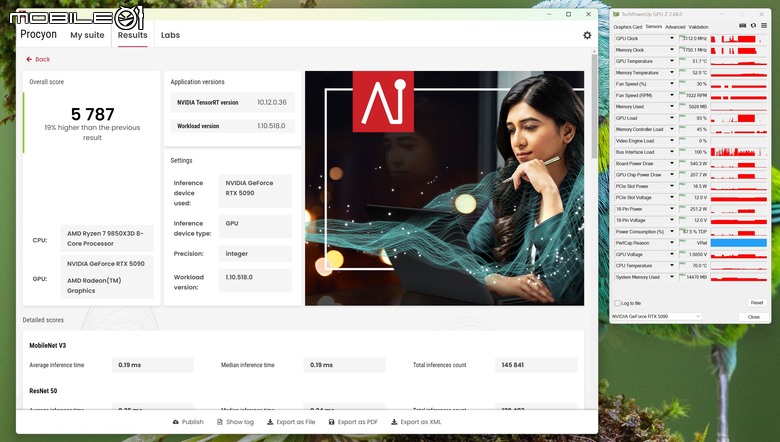Open the GPU Voltage sensor dropdown
This screenshot has height=442, width=780.
672,255
